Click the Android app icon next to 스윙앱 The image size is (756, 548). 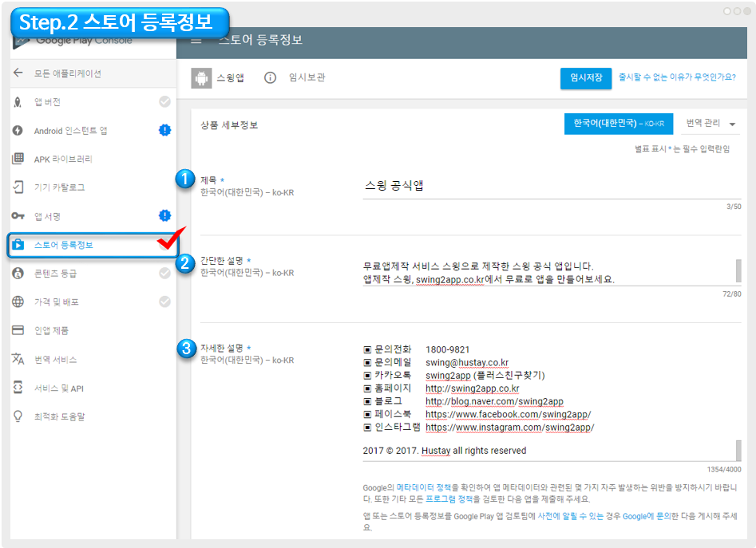[201, 78]
